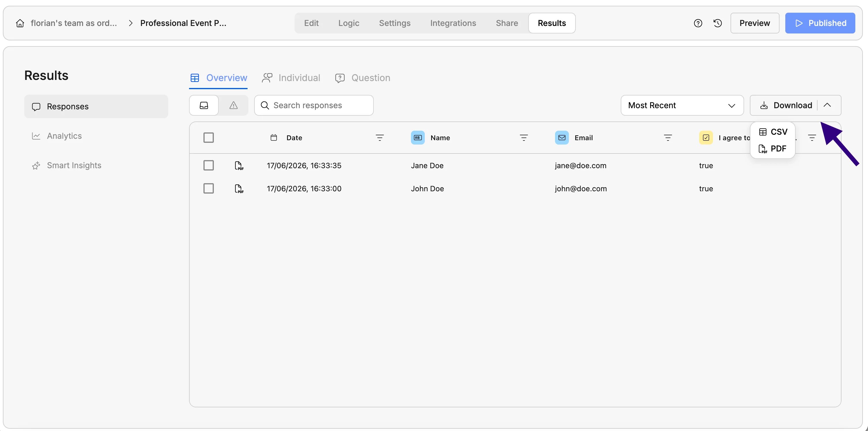Open Smart Insights in the sidebar
The height and width of the screenshot is (431, 868).
pos(96,165)
